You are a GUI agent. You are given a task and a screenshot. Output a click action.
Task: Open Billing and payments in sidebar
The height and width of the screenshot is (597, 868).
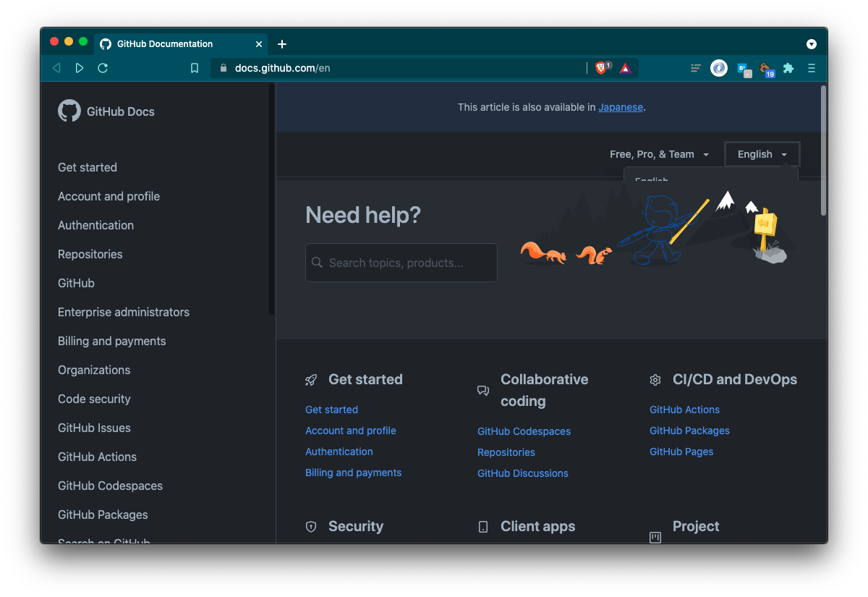[112, 341]
